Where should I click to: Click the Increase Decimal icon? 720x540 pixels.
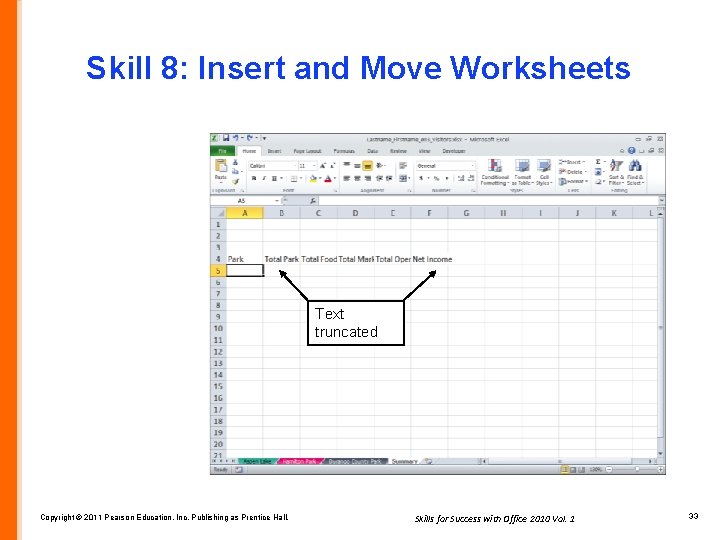pos(461,178)
